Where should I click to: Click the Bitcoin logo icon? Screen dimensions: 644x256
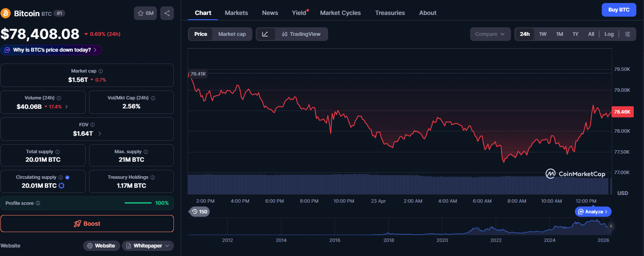pos(6,13)
